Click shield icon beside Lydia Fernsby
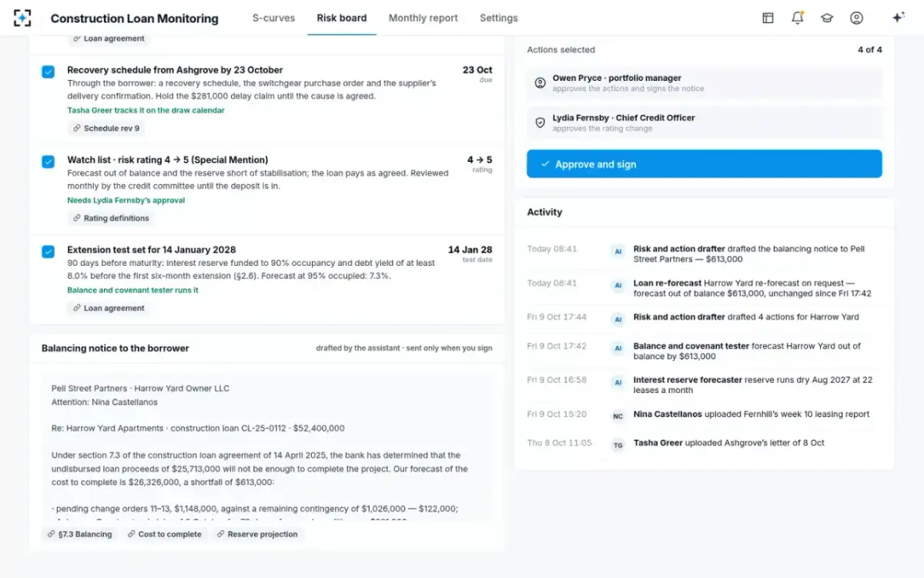 point(540,123)
